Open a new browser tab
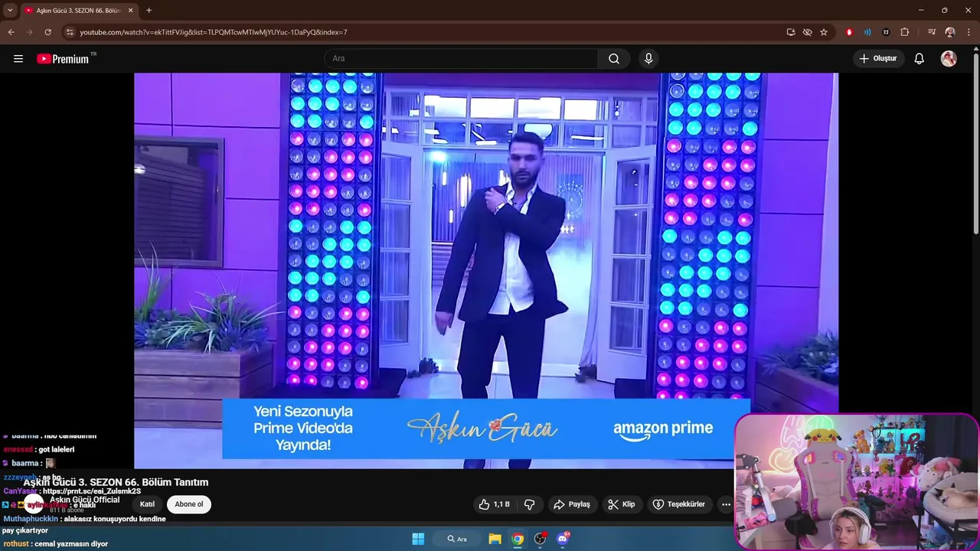The width and height of the screenshot is (980, 551). coord(149,11)
